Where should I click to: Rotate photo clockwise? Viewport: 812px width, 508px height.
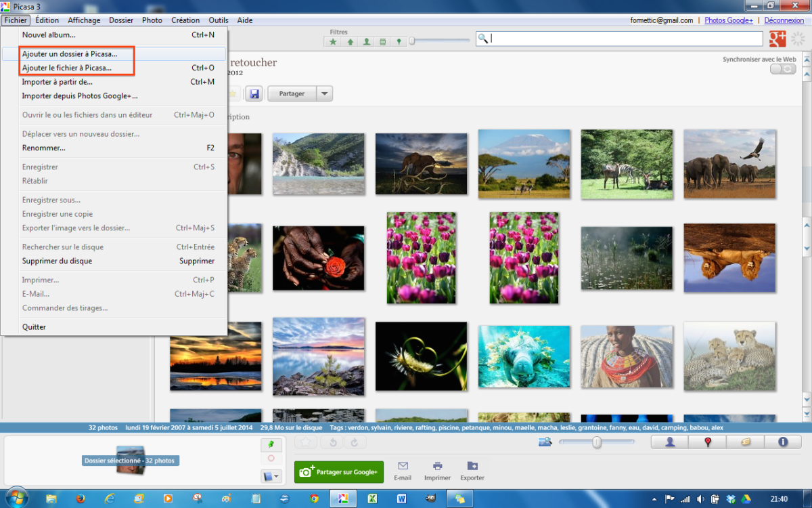pyautogui.click(x=355, y=442)
